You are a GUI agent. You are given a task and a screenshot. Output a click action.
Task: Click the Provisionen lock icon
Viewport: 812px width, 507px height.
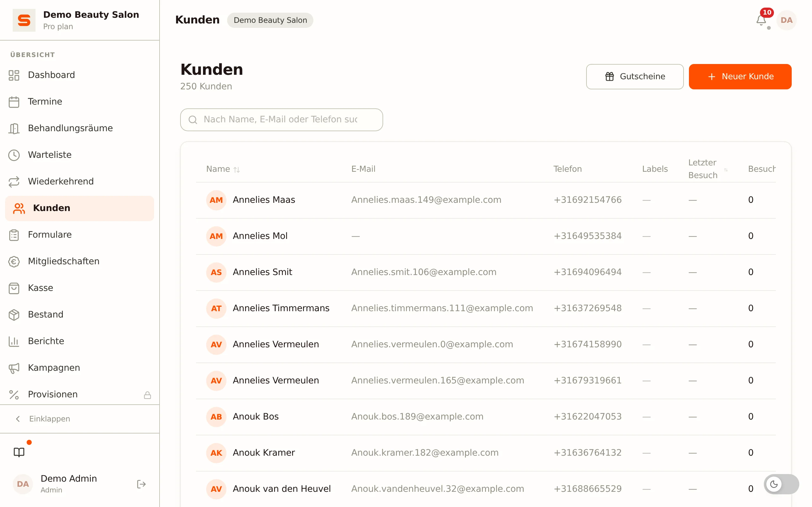[147, 395]
